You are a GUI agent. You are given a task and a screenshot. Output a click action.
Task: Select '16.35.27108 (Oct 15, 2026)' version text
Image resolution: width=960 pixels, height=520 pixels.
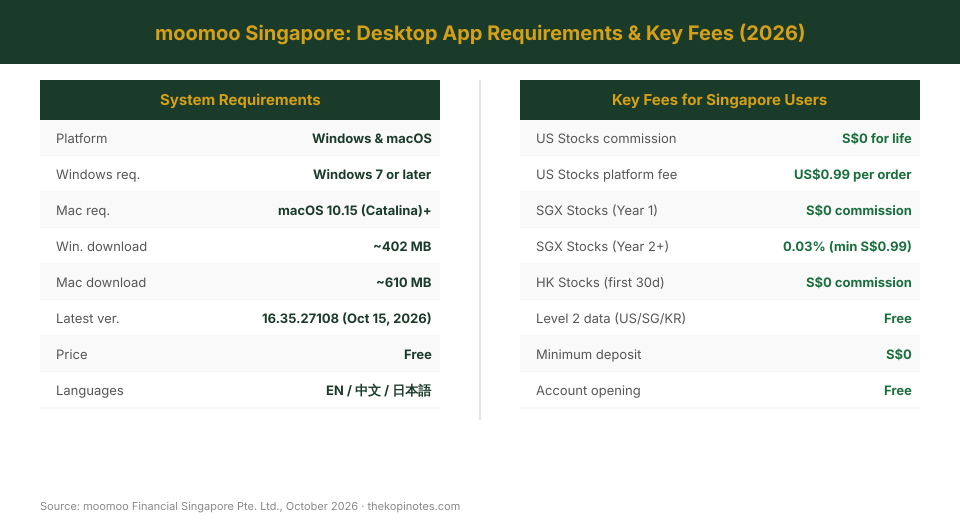[347, 318]
